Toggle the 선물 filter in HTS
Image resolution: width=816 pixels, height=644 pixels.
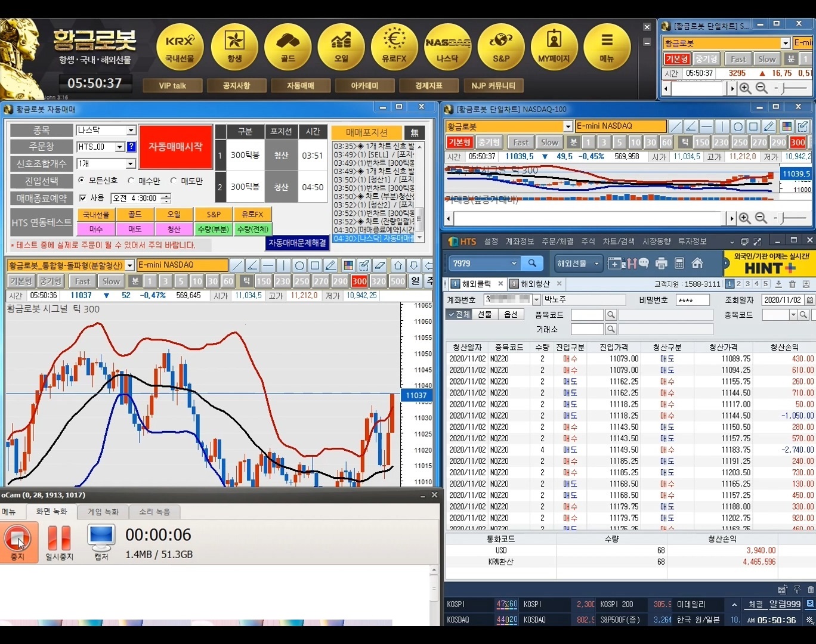point(484,314)
